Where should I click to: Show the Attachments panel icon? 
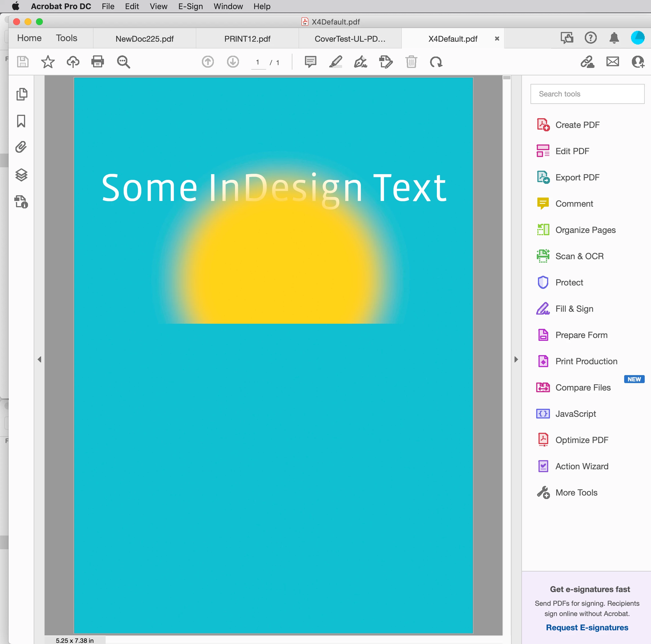click(21, 147)
